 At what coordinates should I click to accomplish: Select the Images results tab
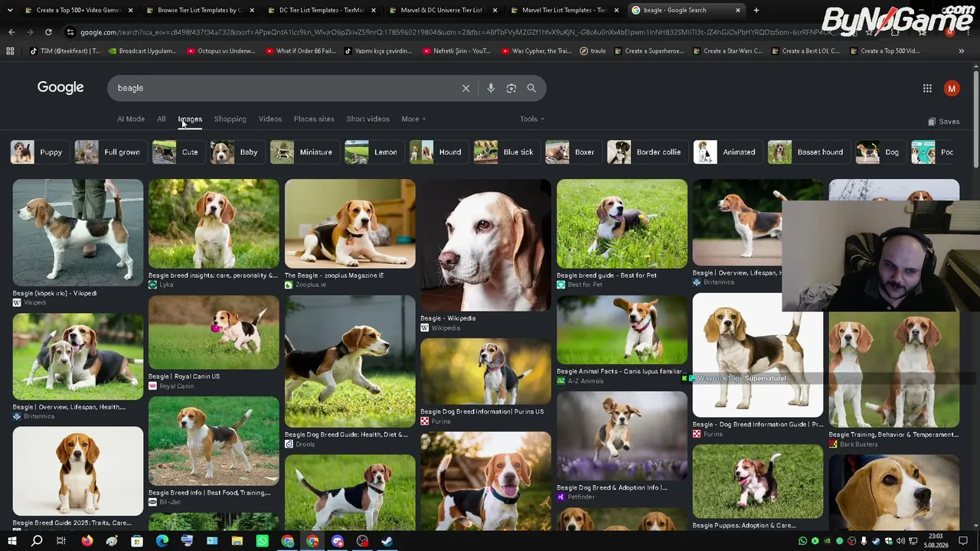point(190,119)
